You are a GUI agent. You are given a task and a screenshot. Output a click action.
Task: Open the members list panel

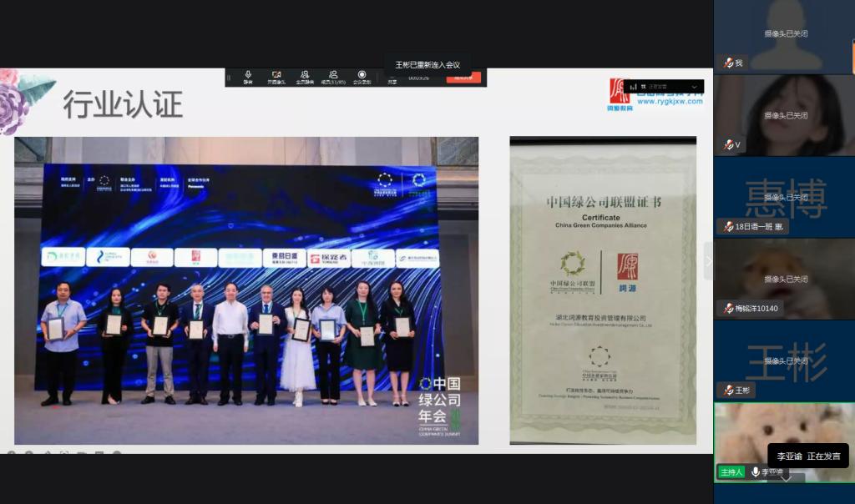point(333,77)
